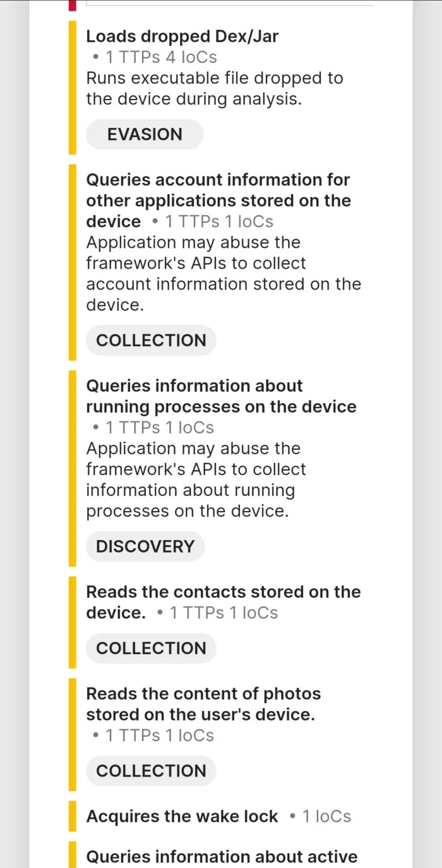This screenshot has height=868, width=442.
Task: Click the COLLECTION tag under account information
Action: (151, 341)
